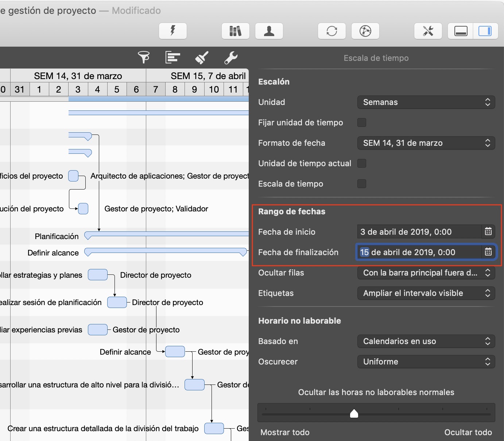The width and height of the screenshot is (504, 441).
Task: Click the sync arrows toolbar icon
Action: tap(332, 31)
